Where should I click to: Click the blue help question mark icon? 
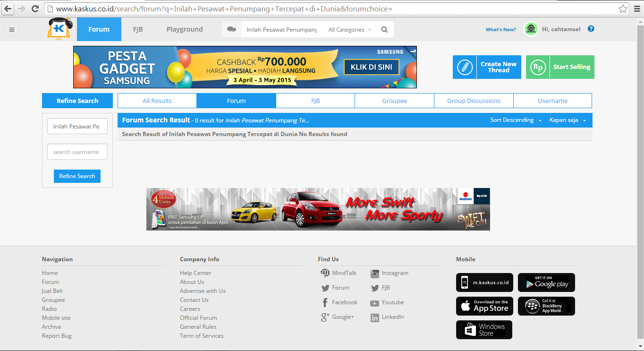coord(591,29)
